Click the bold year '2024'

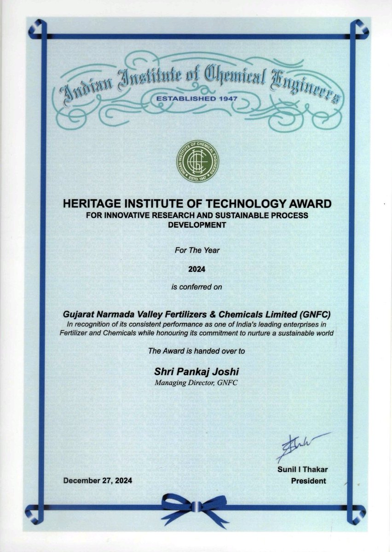coord(196,270)
